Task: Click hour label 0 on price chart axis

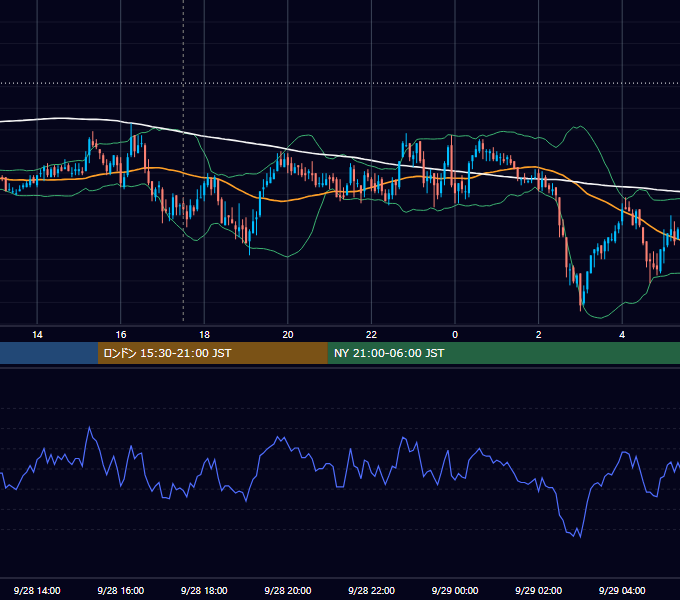Action: 455,335
